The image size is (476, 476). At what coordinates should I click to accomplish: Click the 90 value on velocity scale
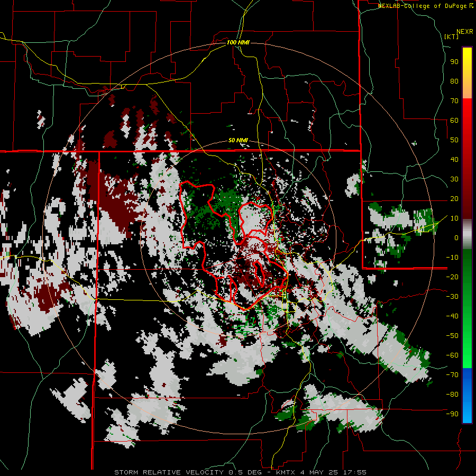(454, 62)
